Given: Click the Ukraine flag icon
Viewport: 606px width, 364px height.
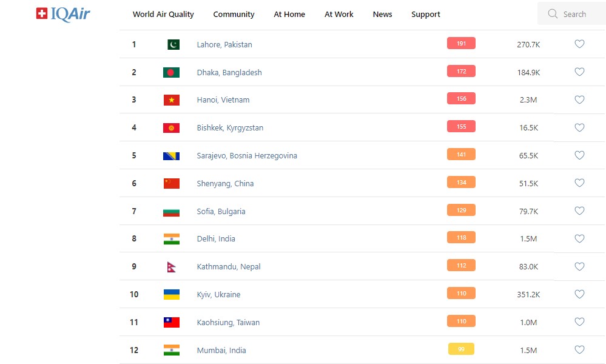Looking at the screenshot, I should click(171, 295).
